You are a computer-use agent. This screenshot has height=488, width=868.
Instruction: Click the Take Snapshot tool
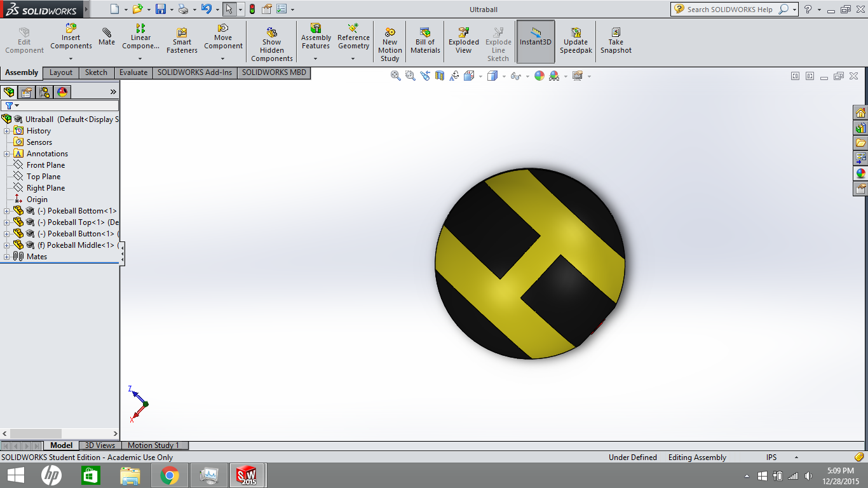[616, 41]
